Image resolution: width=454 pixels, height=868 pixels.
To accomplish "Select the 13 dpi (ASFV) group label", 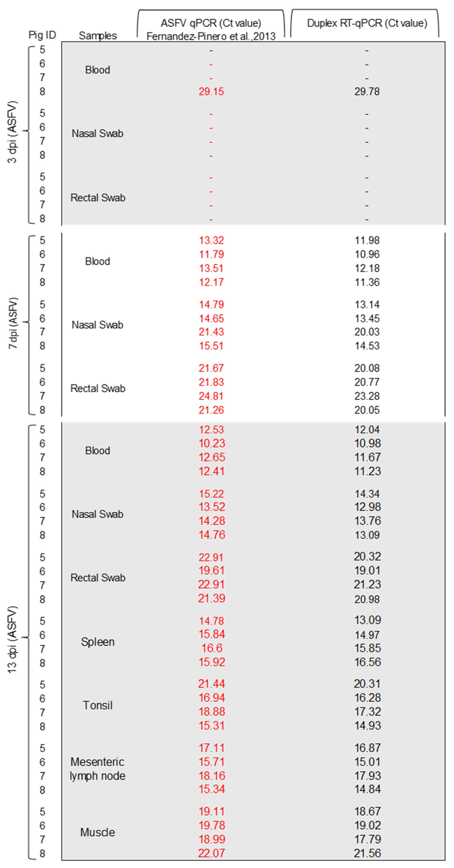I will 12,640.
